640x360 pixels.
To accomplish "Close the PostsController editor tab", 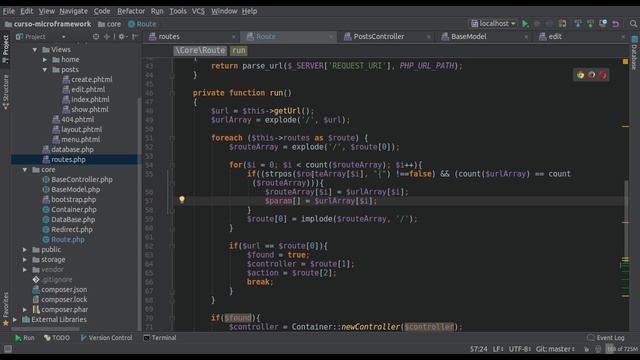I will 428,37.
